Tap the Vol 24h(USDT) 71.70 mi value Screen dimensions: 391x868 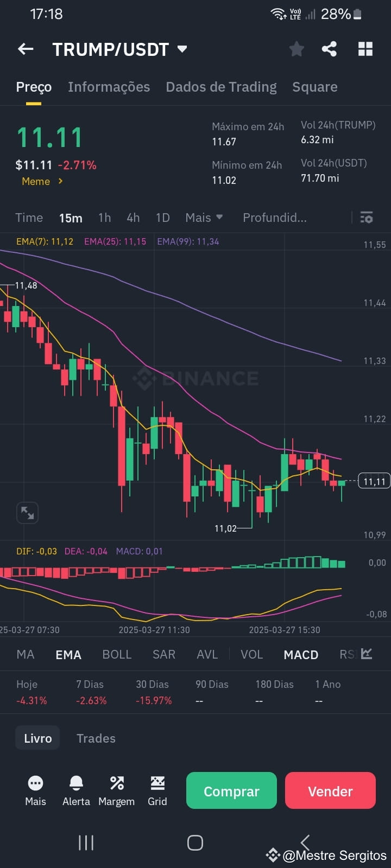(x=320, y=178)
